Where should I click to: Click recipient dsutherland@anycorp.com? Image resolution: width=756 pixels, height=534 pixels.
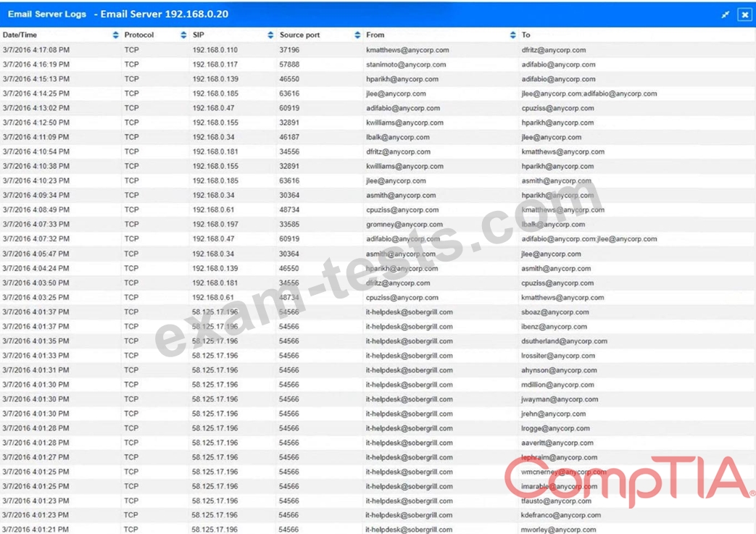(564, 341)
